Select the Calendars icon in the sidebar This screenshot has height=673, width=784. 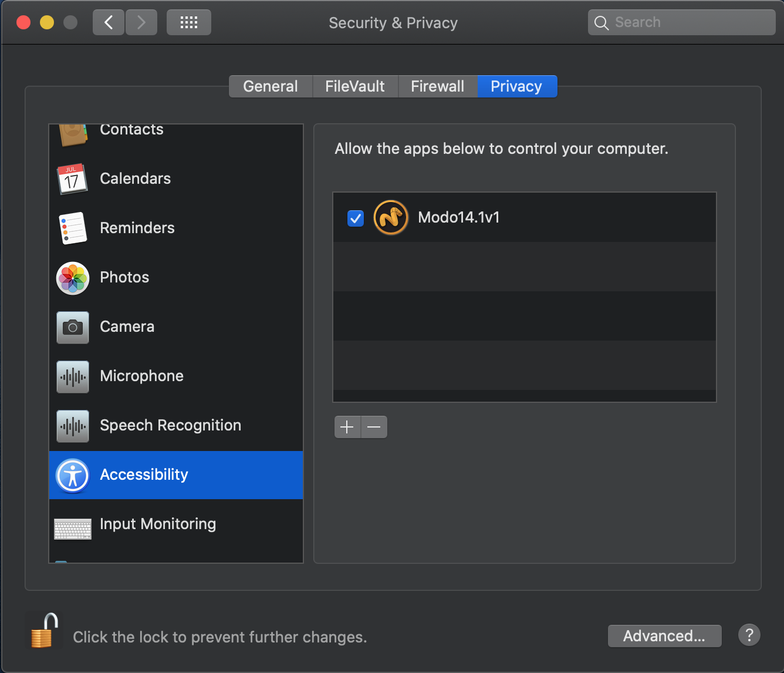[x=72, y=179]
